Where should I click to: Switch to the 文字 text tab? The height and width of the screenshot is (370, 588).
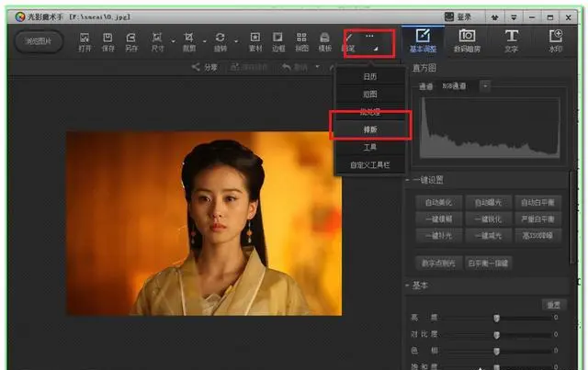pos(512,41)
